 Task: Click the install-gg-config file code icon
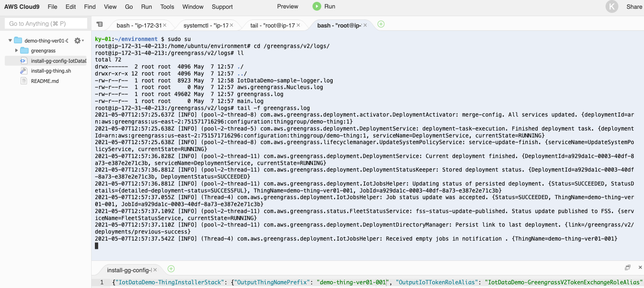tap(23, 61)
